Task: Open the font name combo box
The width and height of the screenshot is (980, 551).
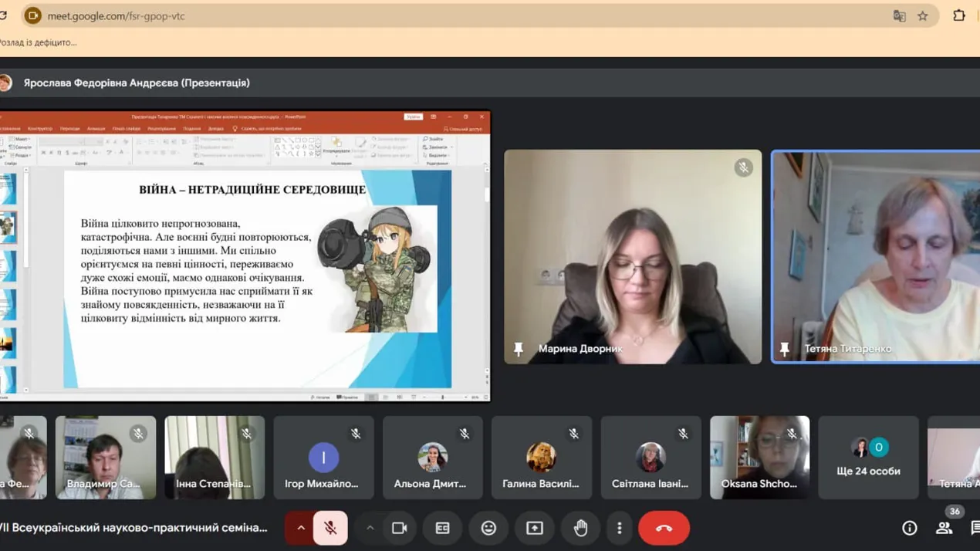Action: (62, 142)
